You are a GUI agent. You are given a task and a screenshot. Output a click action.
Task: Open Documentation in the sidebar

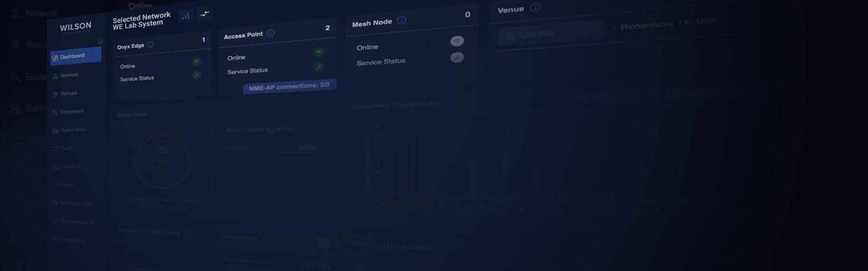(x=73, y=222)
